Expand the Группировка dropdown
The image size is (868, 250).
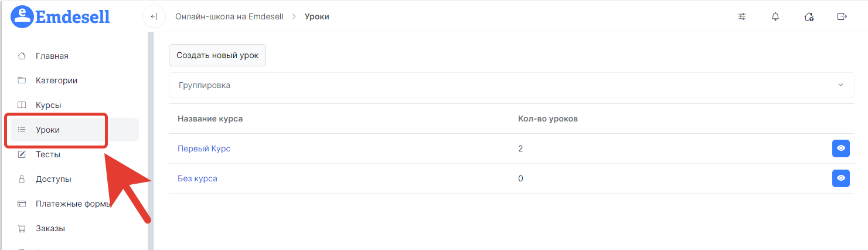pyautogui.click(x=511, y=85)
